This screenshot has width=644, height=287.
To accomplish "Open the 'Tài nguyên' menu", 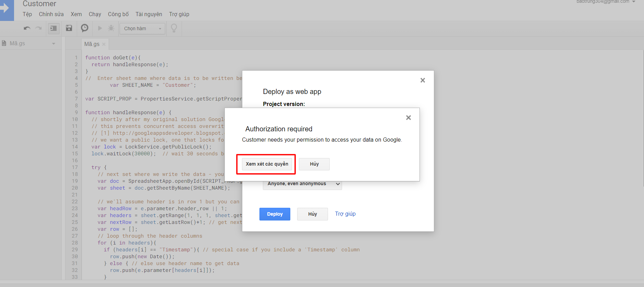I will pos(149,14).
